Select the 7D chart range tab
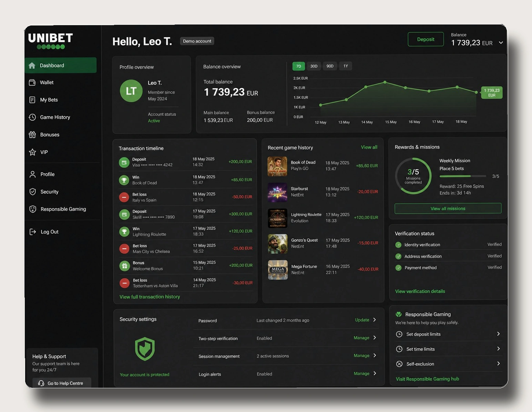 [299, 66]
